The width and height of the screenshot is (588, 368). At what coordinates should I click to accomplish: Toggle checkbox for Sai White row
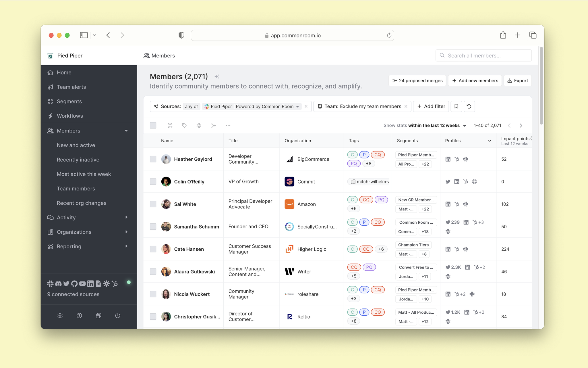pyautogui.click(x=153, y=204)
